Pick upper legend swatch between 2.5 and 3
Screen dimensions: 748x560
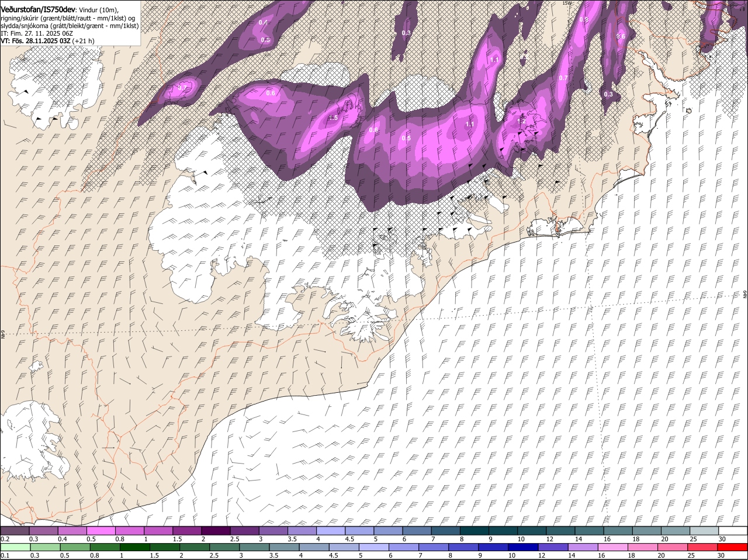245,531
